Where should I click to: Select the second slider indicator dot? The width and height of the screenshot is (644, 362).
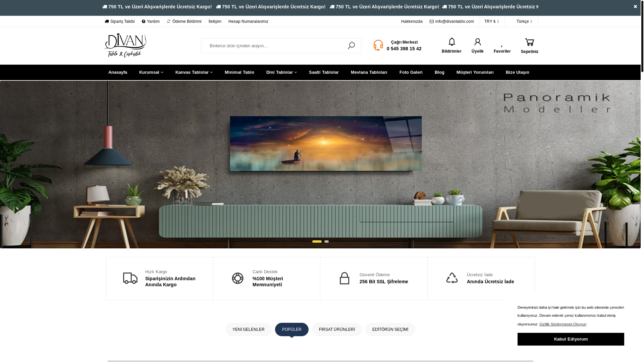pos(326,241)
